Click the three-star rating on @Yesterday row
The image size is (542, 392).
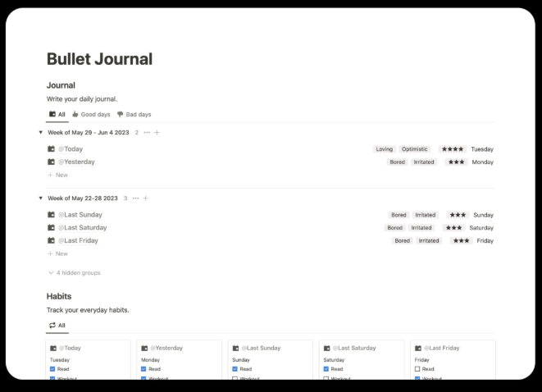point(456,162)
